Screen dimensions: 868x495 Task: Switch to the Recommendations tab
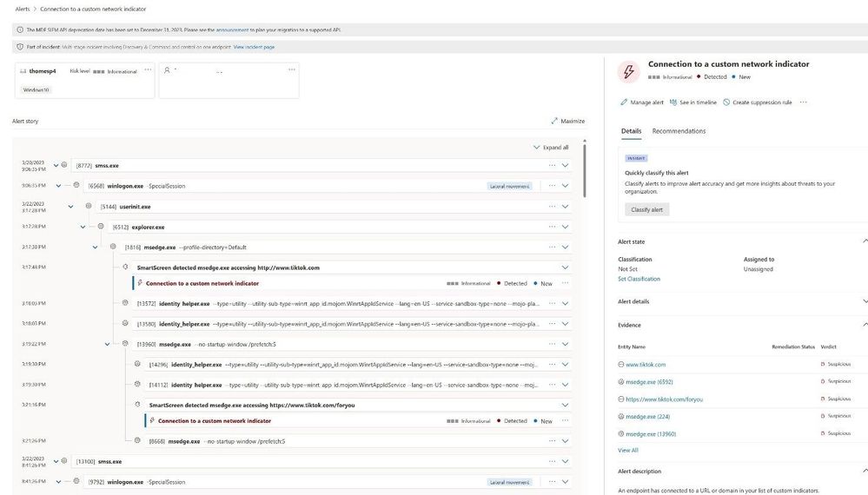pyautogui.click(x=679, y=131)
